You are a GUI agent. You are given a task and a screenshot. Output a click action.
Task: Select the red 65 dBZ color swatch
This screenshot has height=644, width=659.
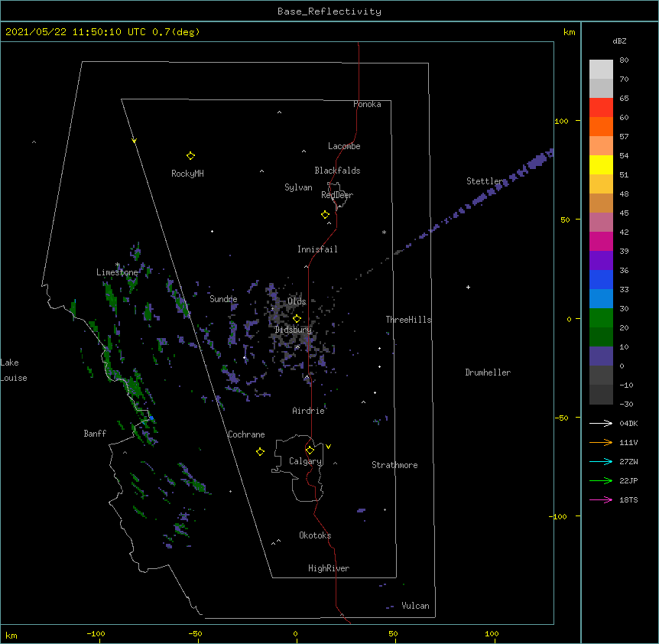pos(601,107)
